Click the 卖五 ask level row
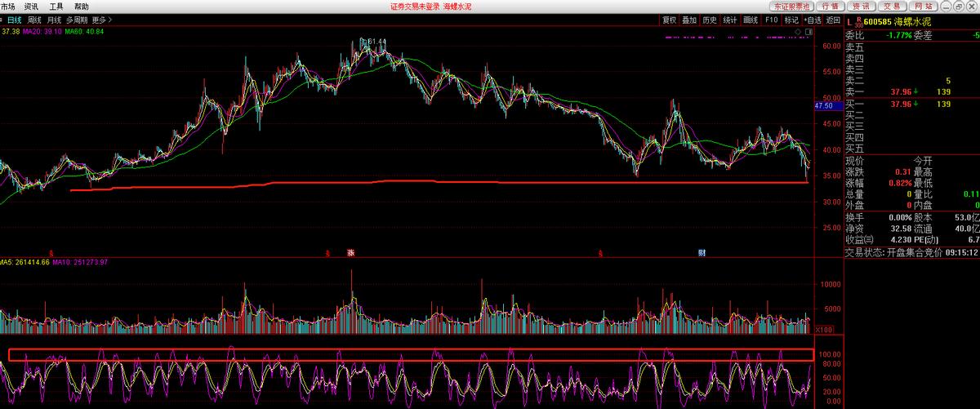The width and height of the screenshot is (980, 409). [912, 47]
